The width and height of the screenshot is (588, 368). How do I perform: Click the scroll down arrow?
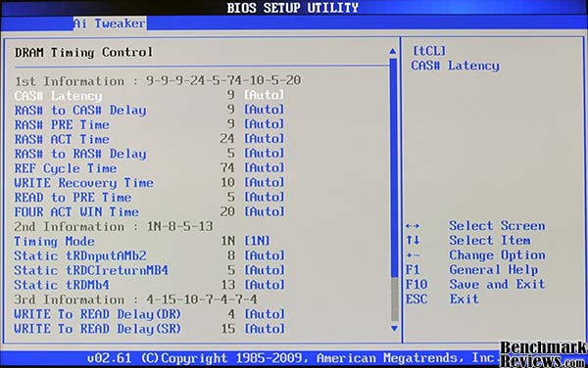[394, 328]
